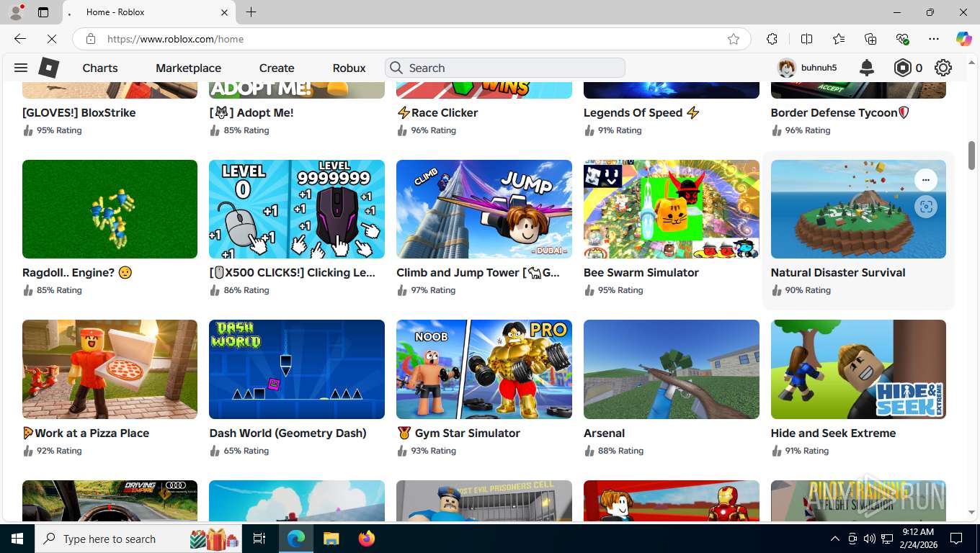Click the Border Defense Tycoon title

pyautogui.click(x=840, y=112)
